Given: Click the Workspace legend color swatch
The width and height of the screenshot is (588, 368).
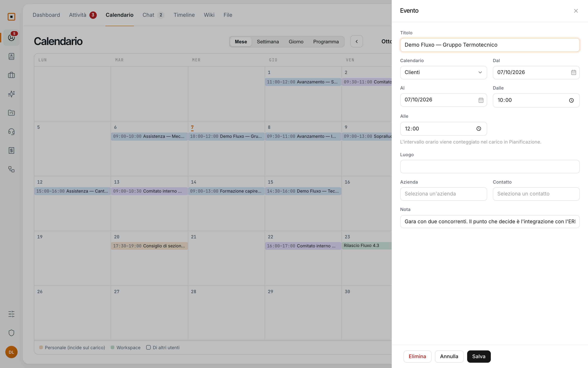Looking at the screenshot, I should [x=112, y=347].
